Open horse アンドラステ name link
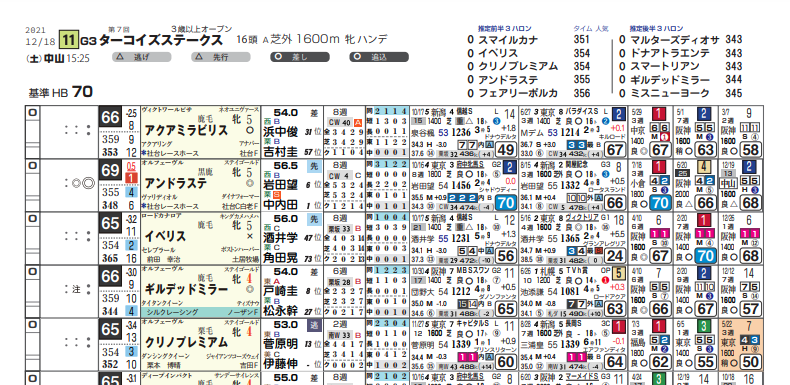Screen dimensions: 790x385 point(176,183)
